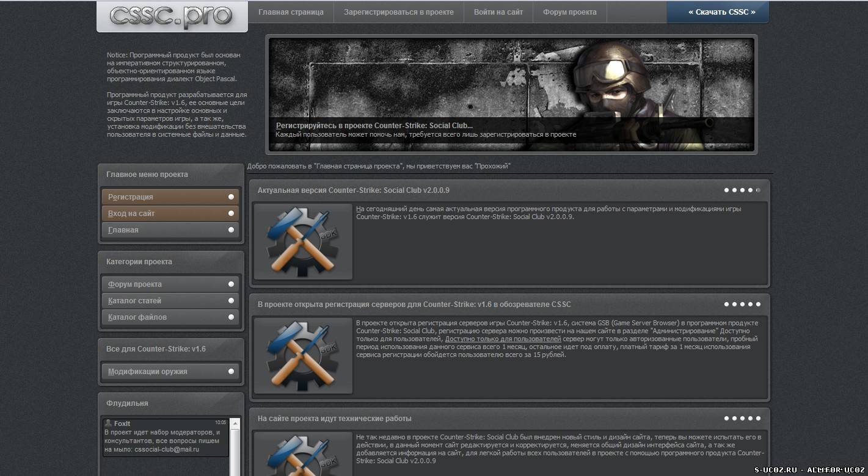868x476 pixels.
Task: Click the rating dots of the Актуальная версия post
Action: click(x=742, y=190)
